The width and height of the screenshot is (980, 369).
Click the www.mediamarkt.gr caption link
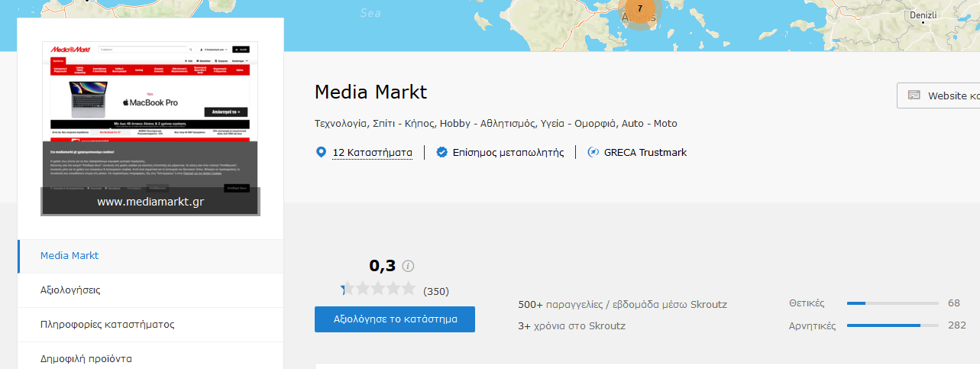point(150,202)
